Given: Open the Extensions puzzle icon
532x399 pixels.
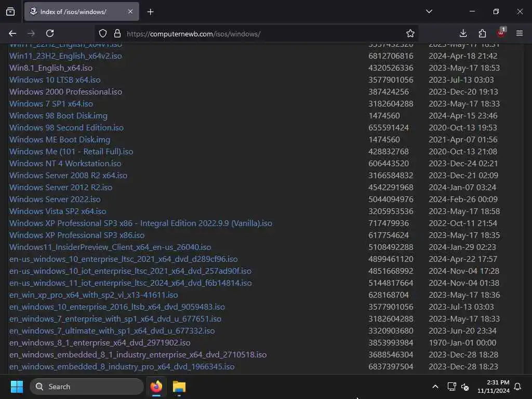Looking at the screenshot, I should (482, 33).
